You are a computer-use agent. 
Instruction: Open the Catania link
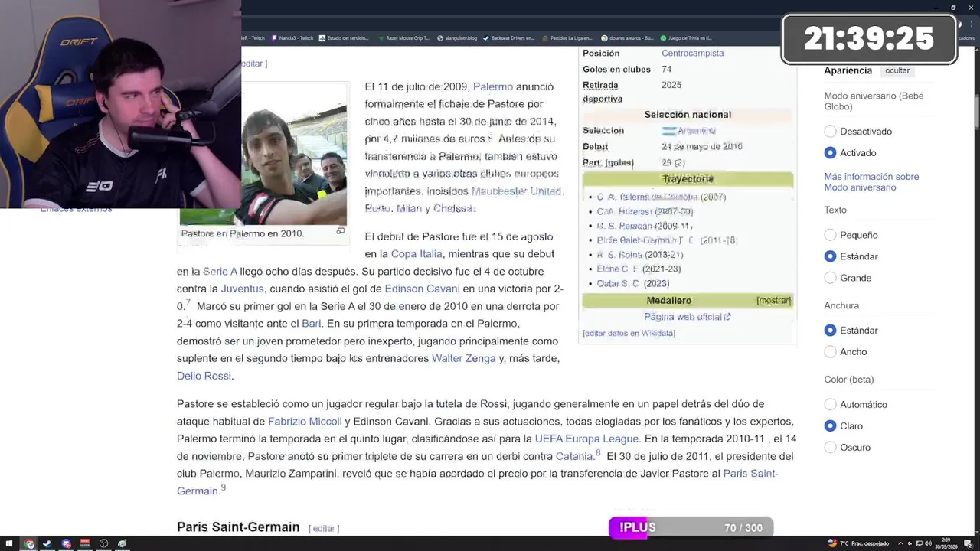pos(574,457)
